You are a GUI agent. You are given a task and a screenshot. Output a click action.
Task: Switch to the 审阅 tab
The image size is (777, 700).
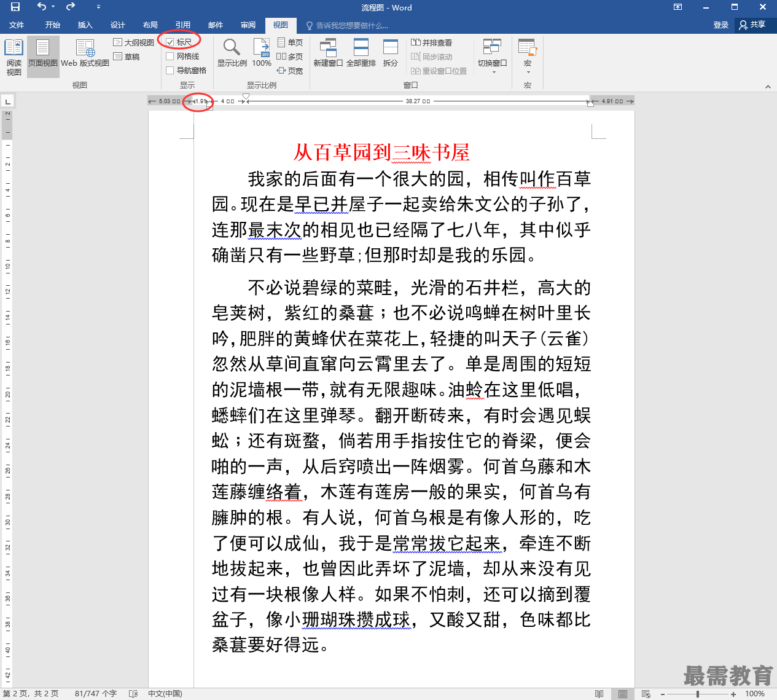click(x=248, y=25)
